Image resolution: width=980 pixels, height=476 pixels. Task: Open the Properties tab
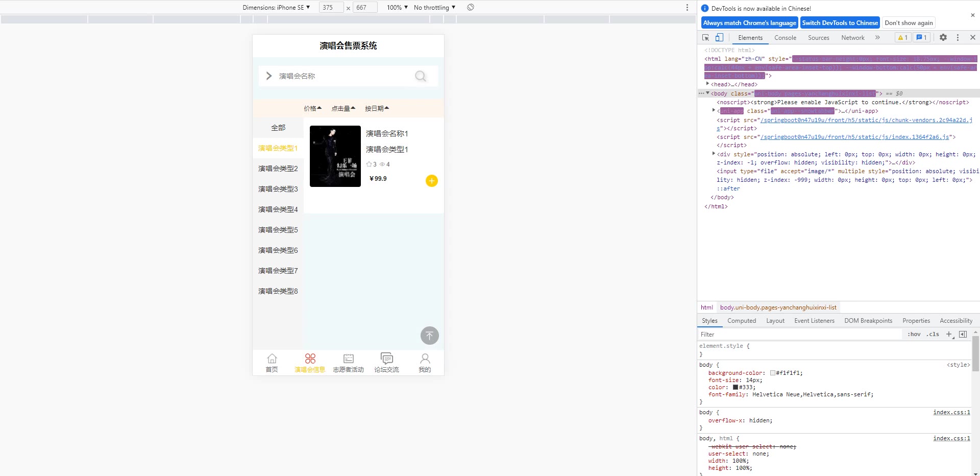(x=916, y=321)
